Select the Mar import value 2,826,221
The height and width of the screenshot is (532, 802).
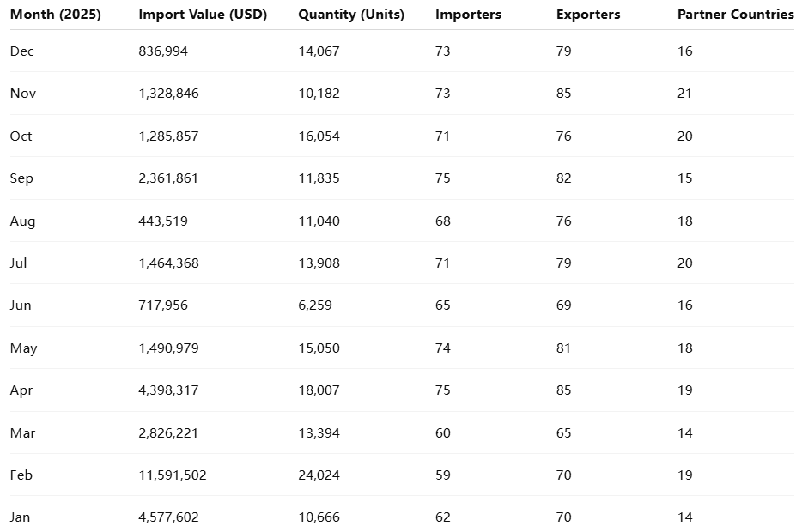168,433
